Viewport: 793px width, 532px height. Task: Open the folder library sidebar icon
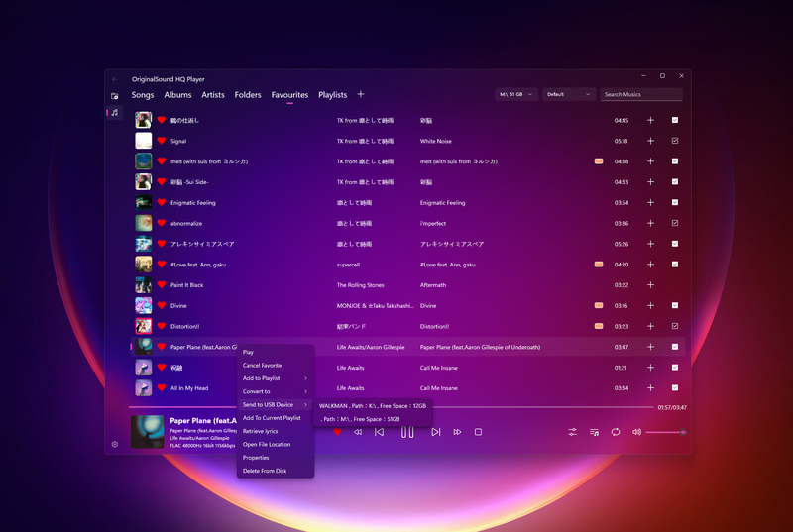coord(115,96)
